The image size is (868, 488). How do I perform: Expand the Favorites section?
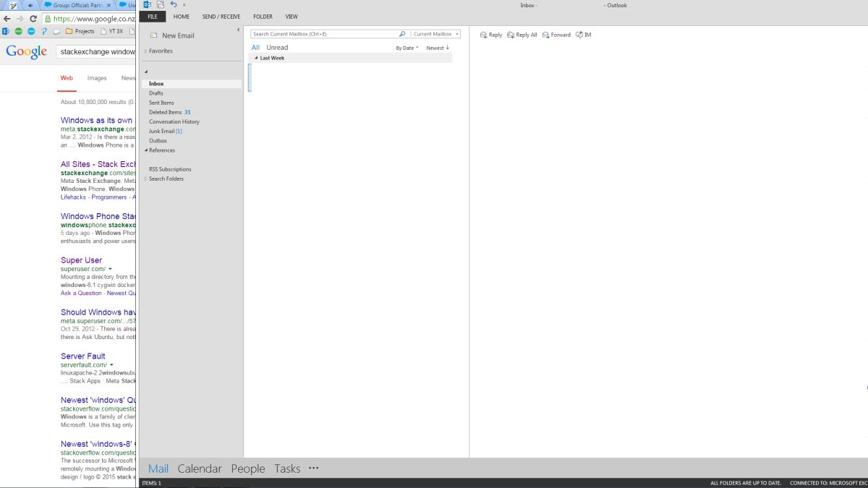tap(146, 51)
